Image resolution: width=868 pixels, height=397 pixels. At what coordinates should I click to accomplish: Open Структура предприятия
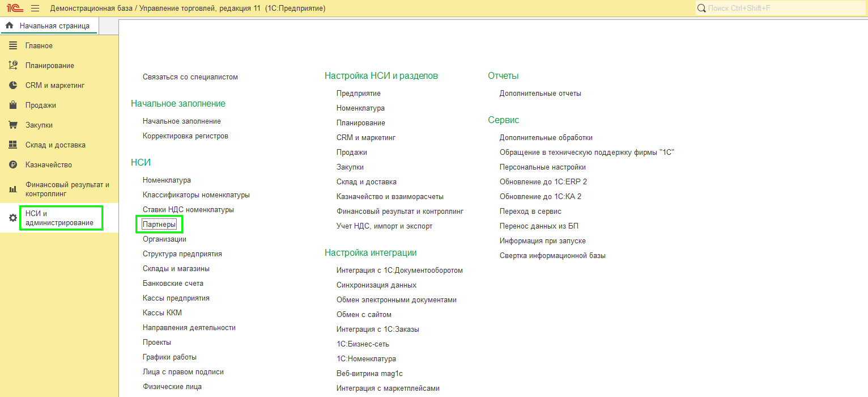182,254
